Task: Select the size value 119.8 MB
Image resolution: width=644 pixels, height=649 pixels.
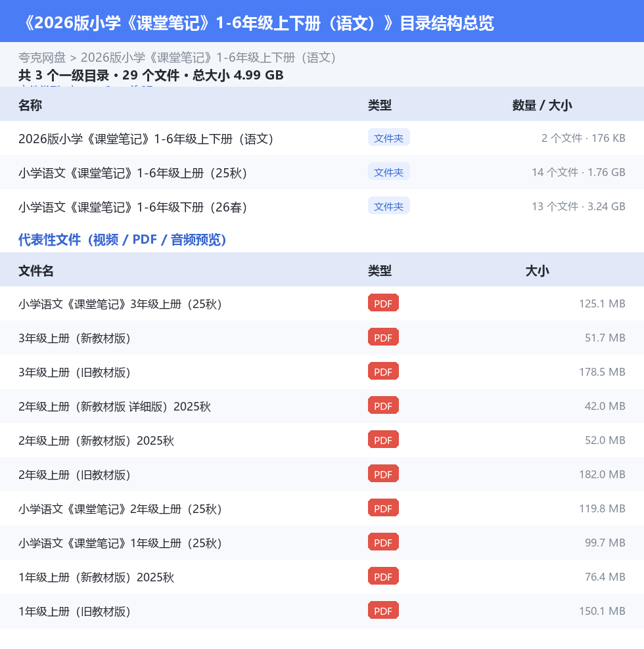Action: tap(602, 508)
